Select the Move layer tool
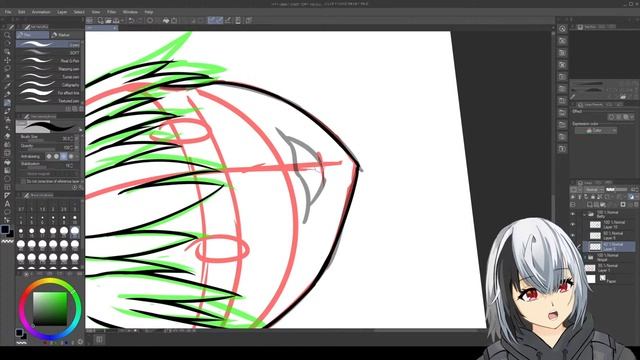 (7, 60)
